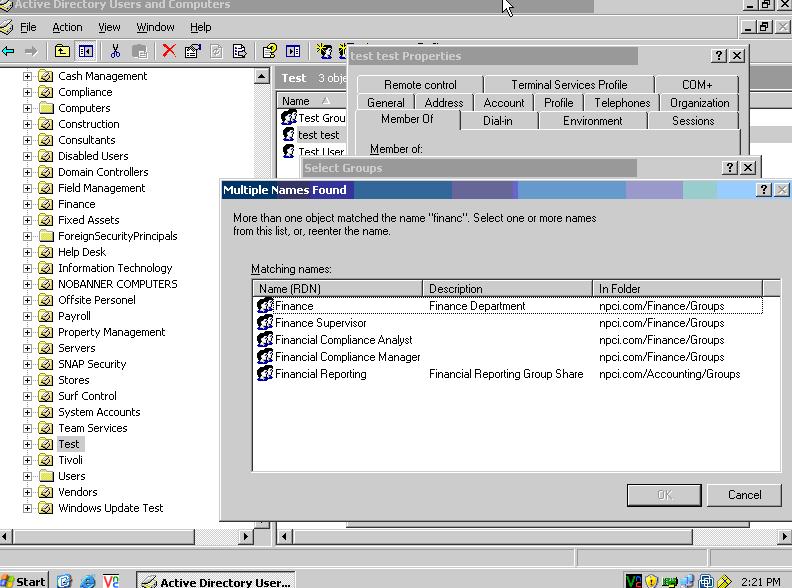
Task: Expand the Windows Update Test node
Action: click(x=27, y=508)
